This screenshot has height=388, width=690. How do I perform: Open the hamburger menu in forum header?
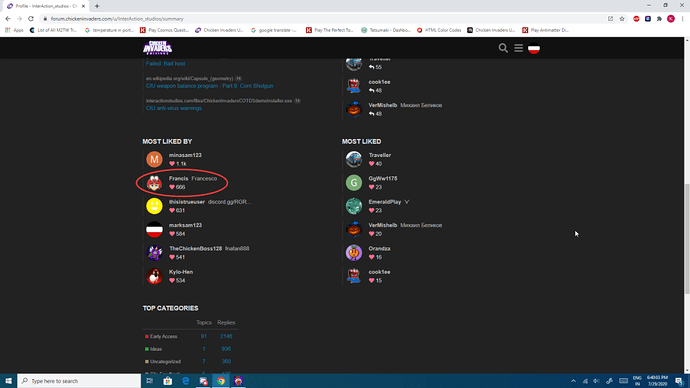[518, 48]
